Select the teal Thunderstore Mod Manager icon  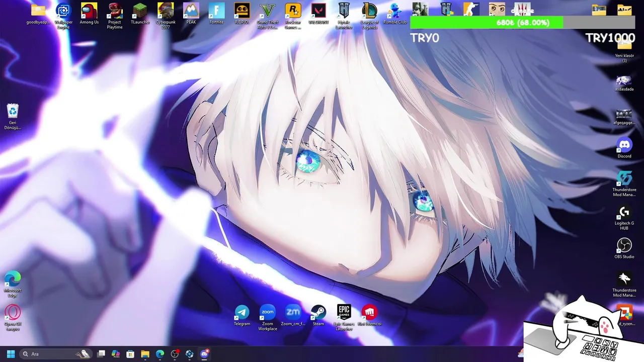coord(624,178)
